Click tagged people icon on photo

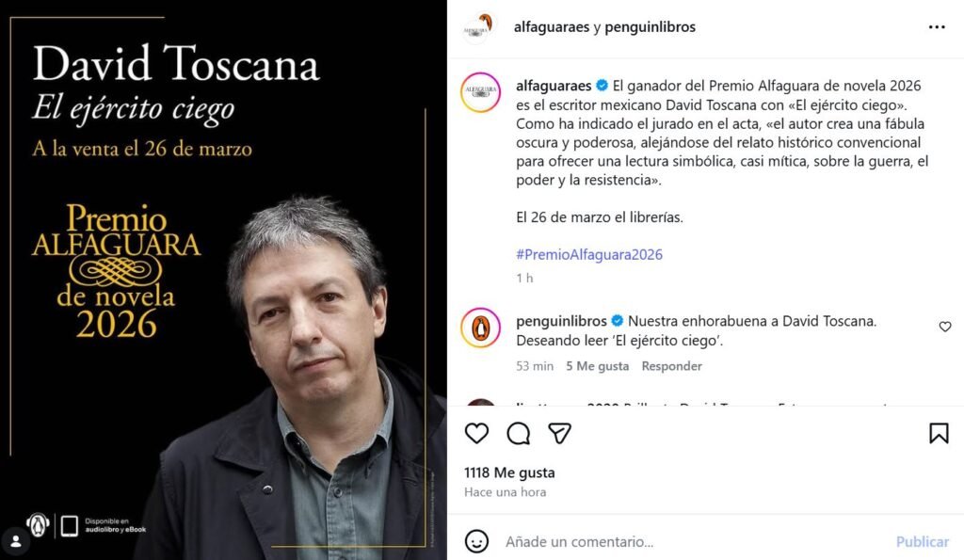pos(15,541)
